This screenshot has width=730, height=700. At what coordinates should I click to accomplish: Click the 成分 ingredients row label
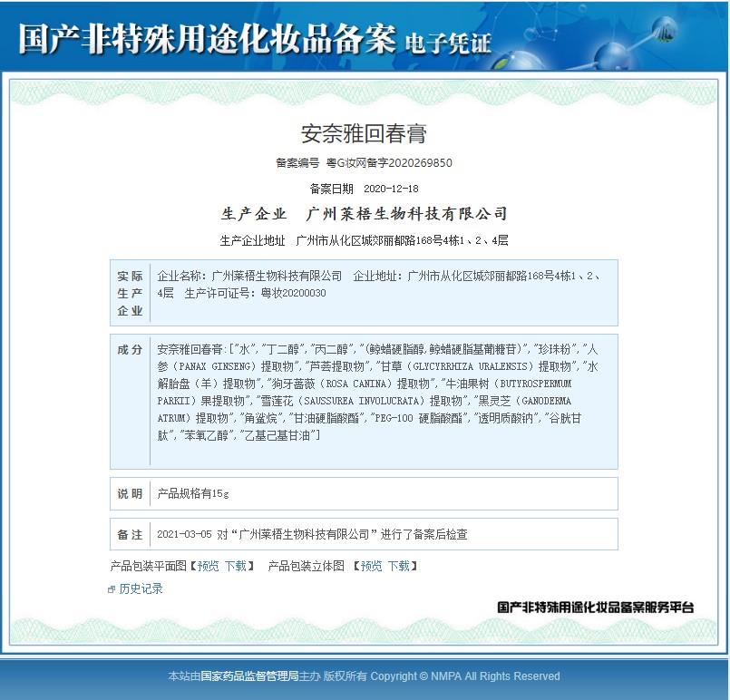[130, 349]
